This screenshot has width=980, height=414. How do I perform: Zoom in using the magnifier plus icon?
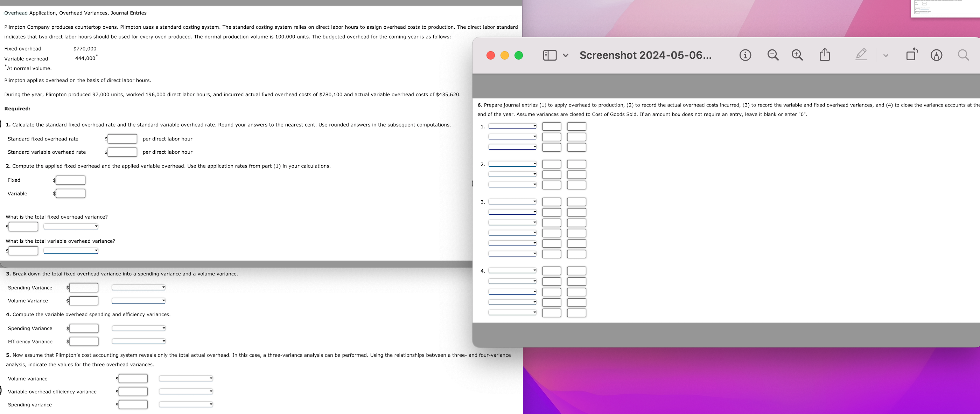coord(797,55)
